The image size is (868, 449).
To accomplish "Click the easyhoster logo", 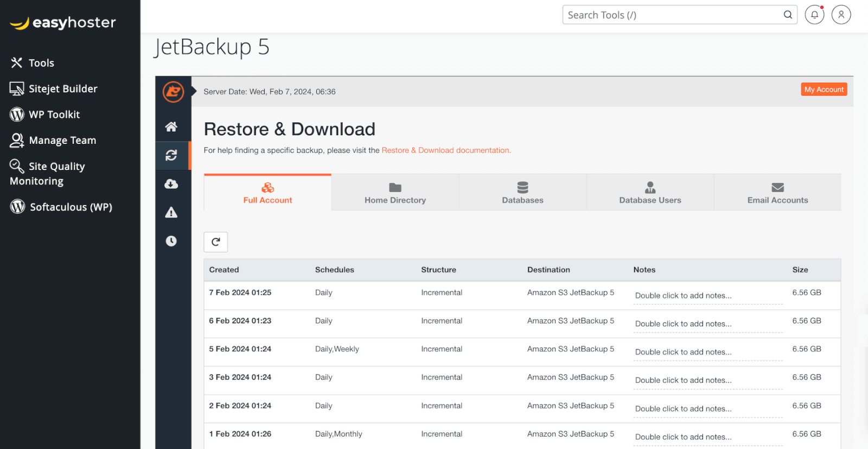I will click(x=63, y=23).
